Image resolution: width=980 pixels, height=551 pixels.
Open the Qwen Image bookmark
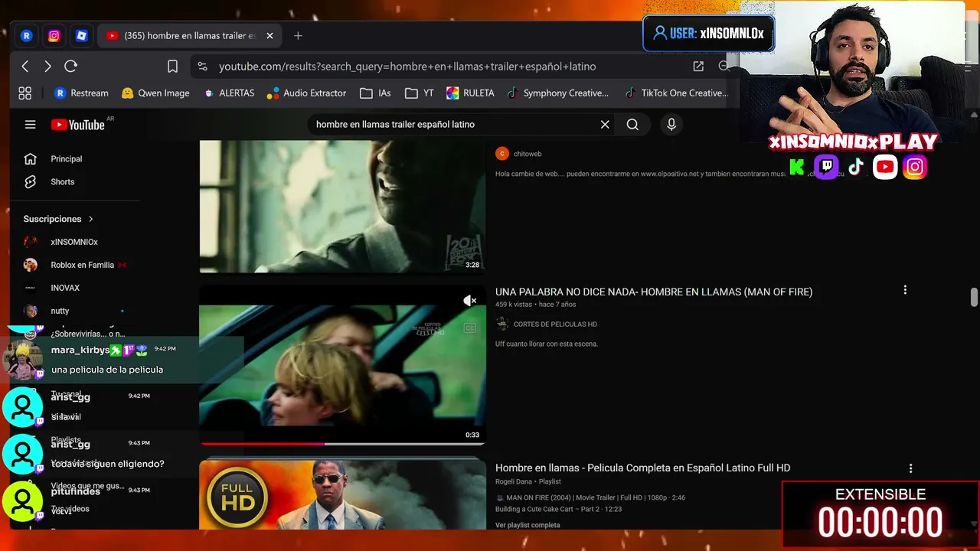(x=155, y=93)
